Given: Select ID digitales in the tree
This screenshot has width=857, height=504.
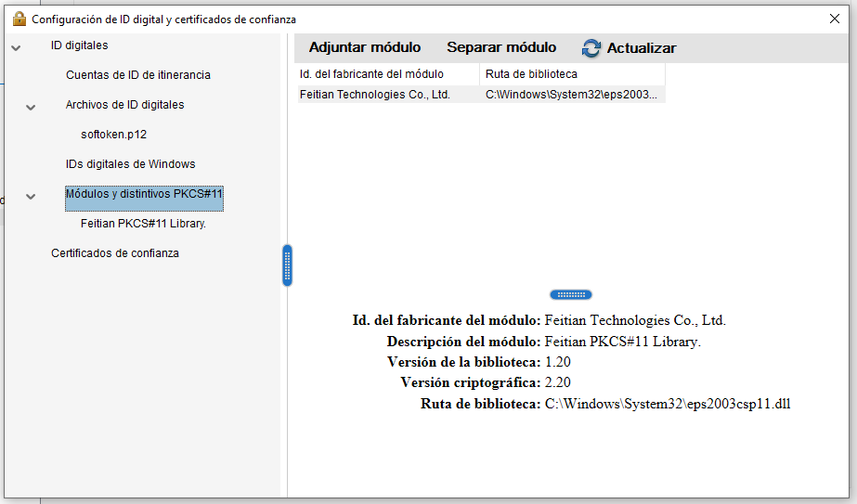Looking at the screenshot, I should (x=79, y=45).
